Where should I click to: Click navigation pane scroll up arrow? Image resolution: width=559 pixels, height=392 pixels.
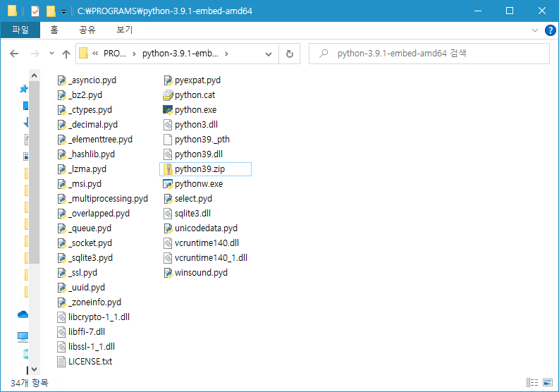click(35, 75)
